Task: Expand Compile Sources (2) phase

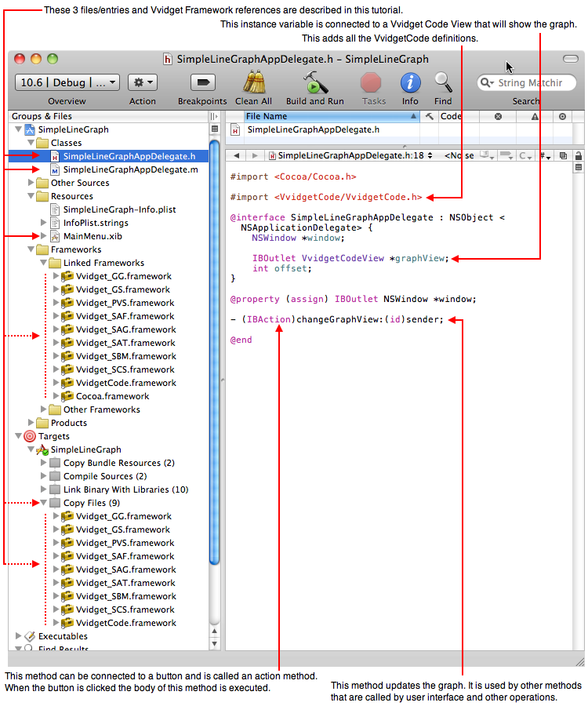Action: (44, 476)
